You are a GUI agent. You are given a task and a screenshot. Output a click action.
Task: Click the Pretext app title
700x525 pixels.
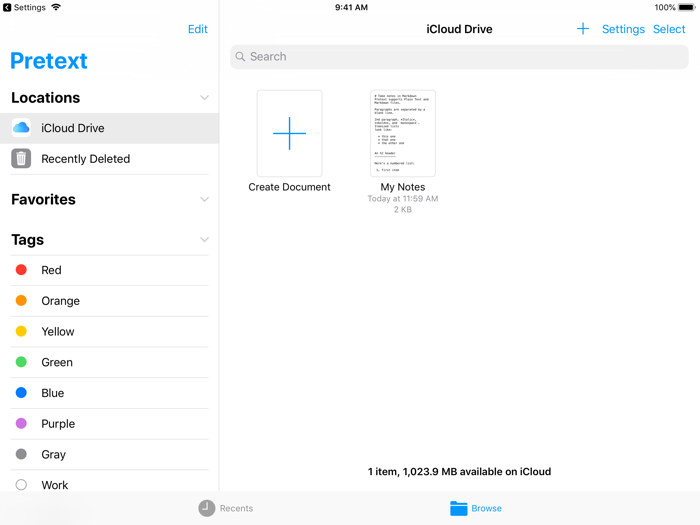[x=49, y=61]
